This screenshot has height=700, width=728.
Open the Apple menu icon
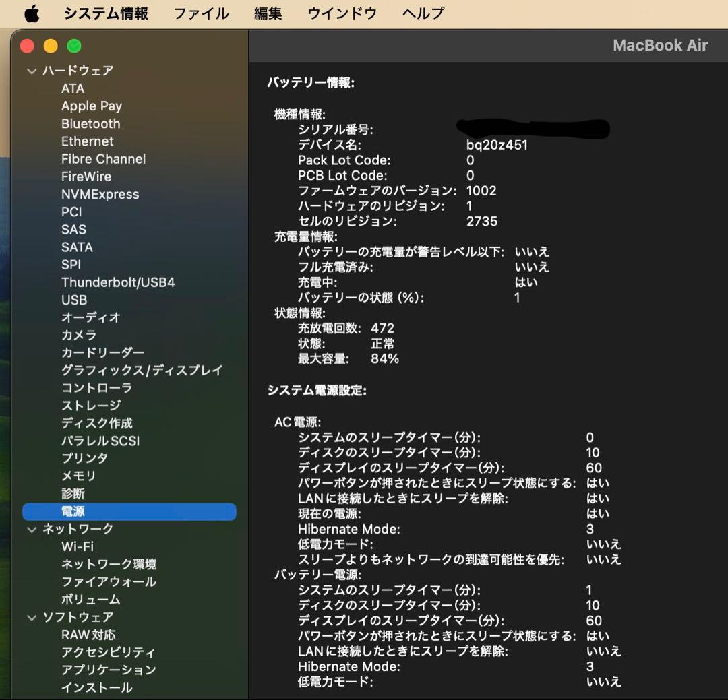coord(32,13)
